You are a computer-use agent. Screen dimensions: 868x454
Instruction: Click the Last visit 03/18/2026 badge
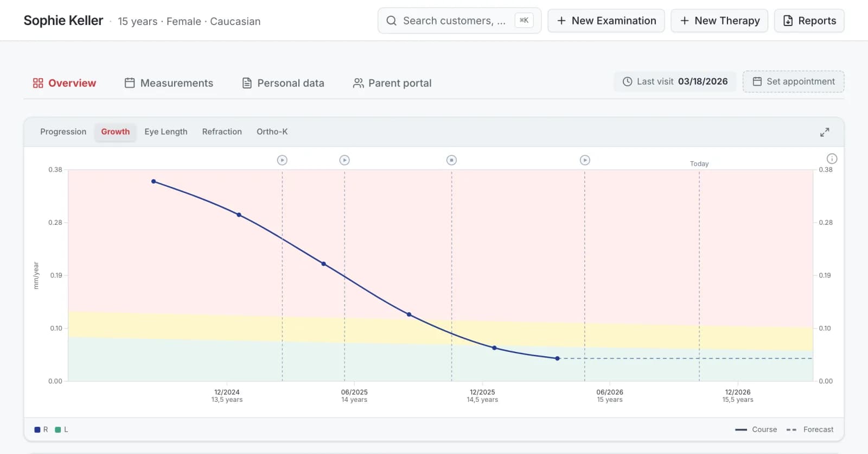click(x=675, y=81)
